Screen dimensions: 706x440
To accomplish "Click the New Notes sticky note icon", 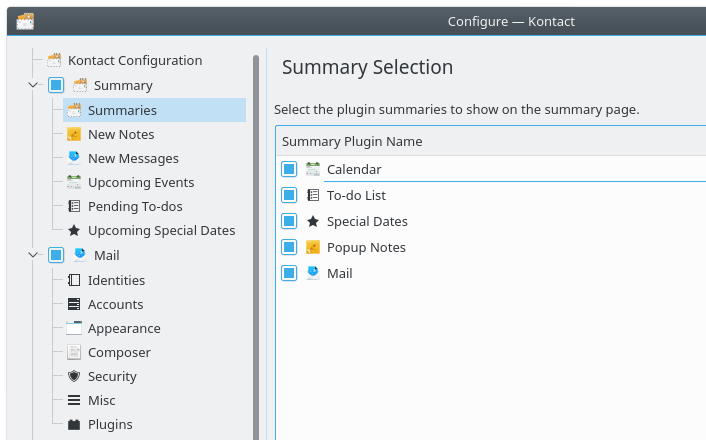I will click(74, 135).
